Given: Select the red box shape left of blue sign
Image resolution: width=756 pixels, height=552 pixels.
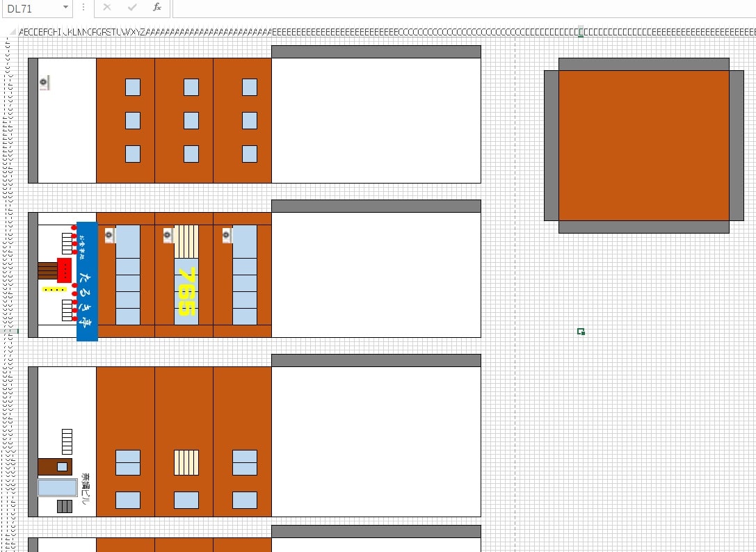Looking at the screenshot, I should (65, 270).
